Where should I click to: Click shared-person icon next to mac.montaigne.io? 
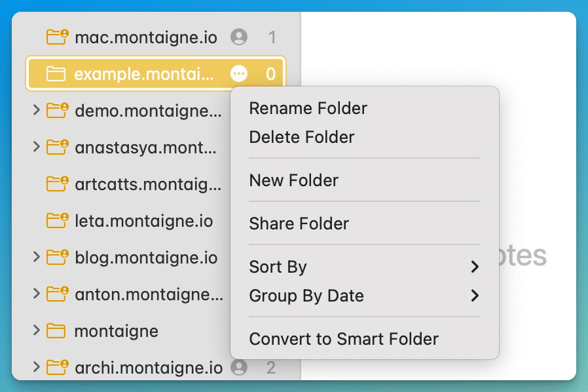239,37
